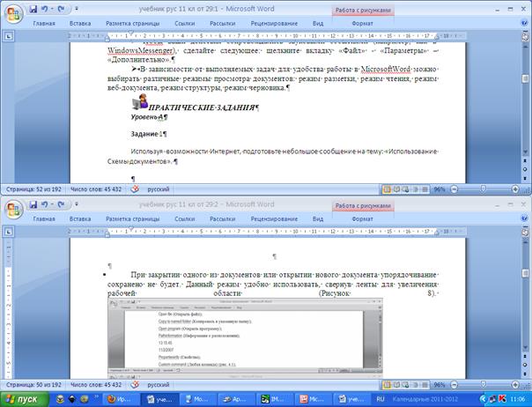Viewport: 532px width, 407px height.
Task: Toggle ruler button in top window
Action: (x=525, y=36)
